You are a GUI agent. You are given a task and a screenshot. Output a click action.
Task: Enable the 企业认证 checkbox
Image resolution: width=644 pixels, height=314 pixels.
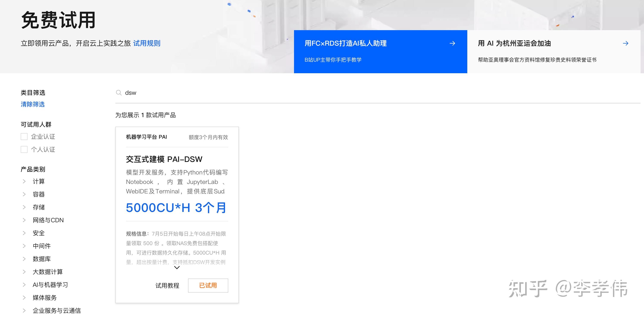pyautogui.click(x=24, y=137)
